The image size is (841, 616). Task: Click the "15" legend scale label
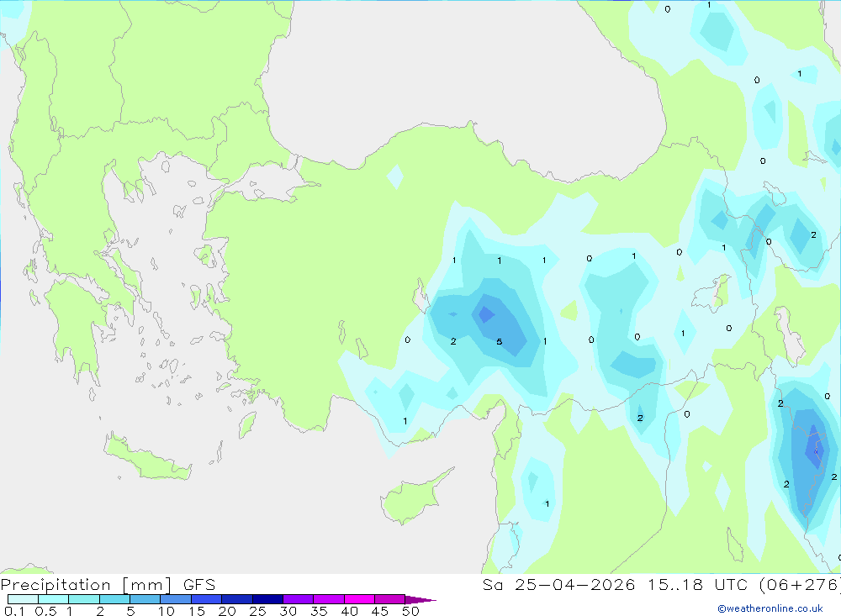[196, 611]
